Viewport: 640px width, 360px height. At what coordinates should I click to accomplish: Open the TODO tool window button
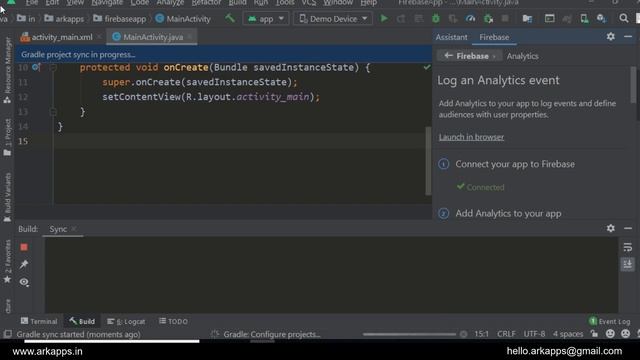pos(173,321)
